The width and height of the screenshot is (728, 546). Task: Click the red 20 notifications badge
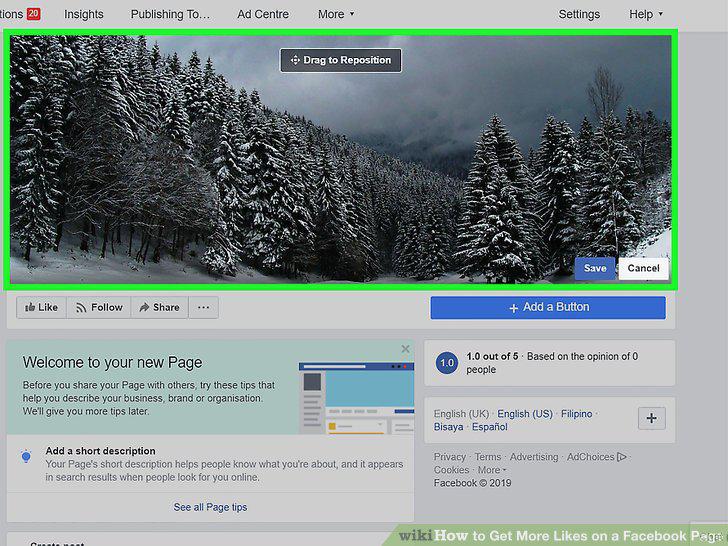(x=33, y=13)
